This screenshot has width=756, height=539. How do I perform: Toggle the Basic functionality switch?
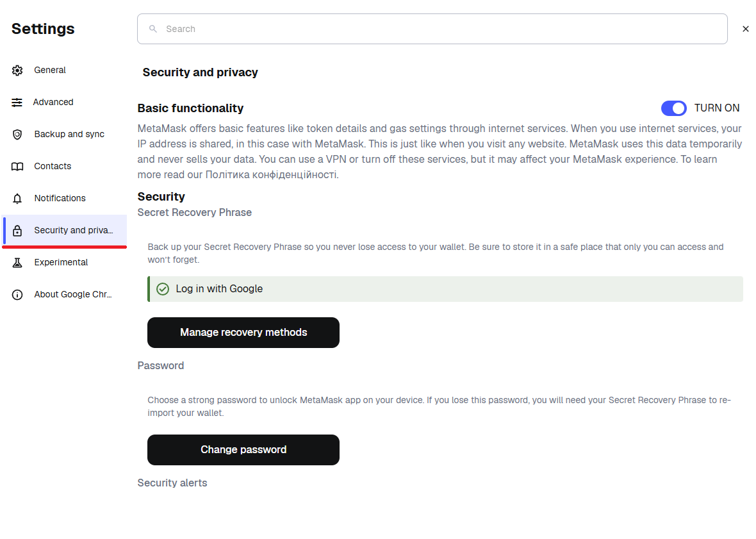point(673,108)
